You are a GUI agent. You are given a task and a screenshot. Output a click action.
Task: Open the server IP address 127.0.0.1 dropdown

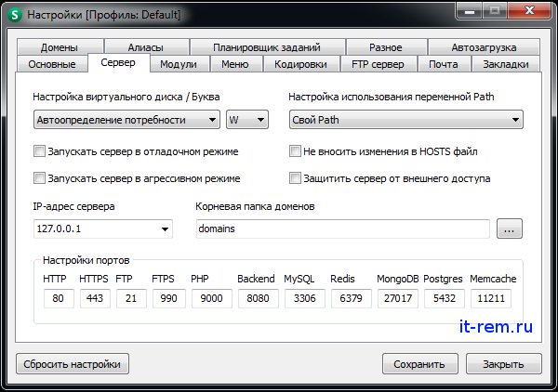click(103, 229)
